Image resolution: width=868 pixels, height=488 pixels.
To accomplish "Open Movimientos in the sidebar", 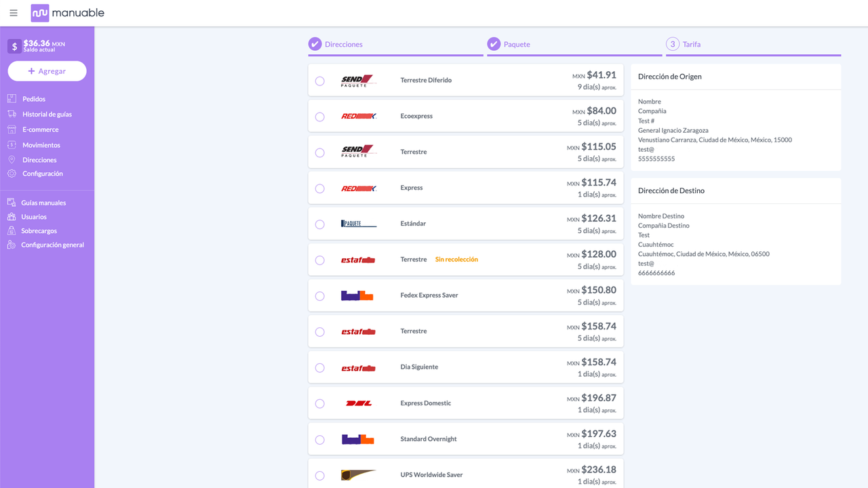I will (x=41, y=145).
